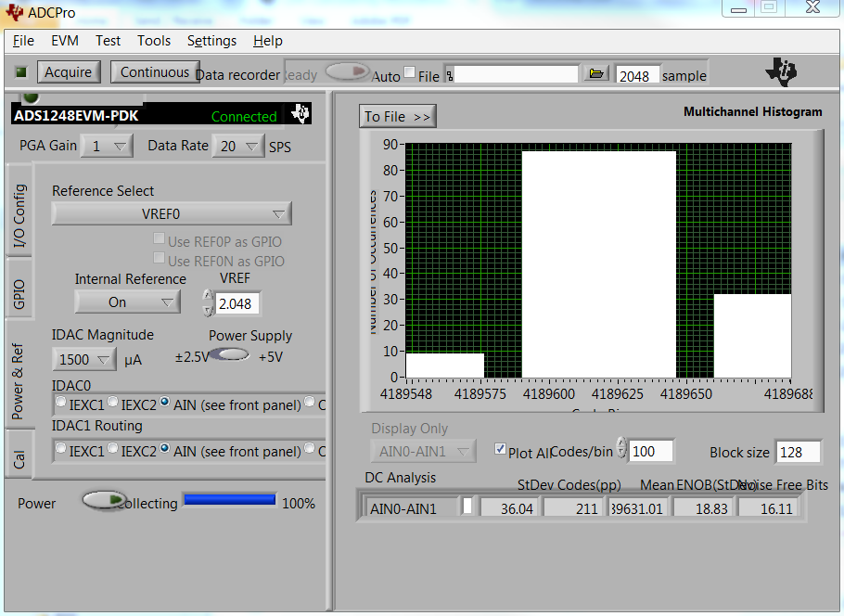Open the Help menu
This screenshot has height=616, width=844.
267,41
